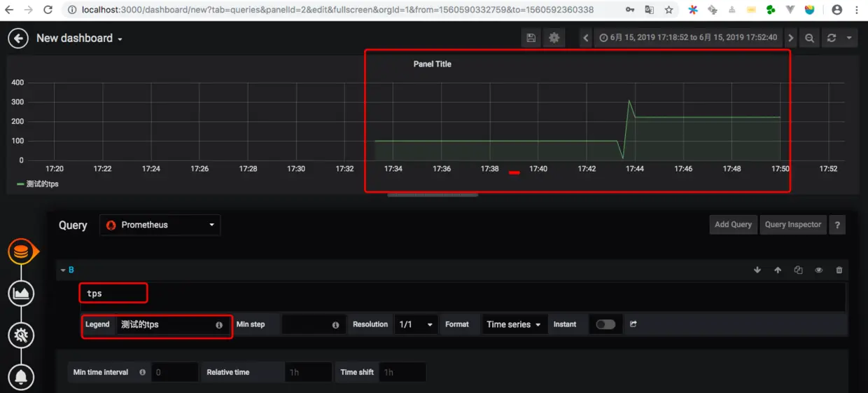This screenshot has width=868, height=393.
Task: Open translate page icon
Action: [x=650, y=10]
